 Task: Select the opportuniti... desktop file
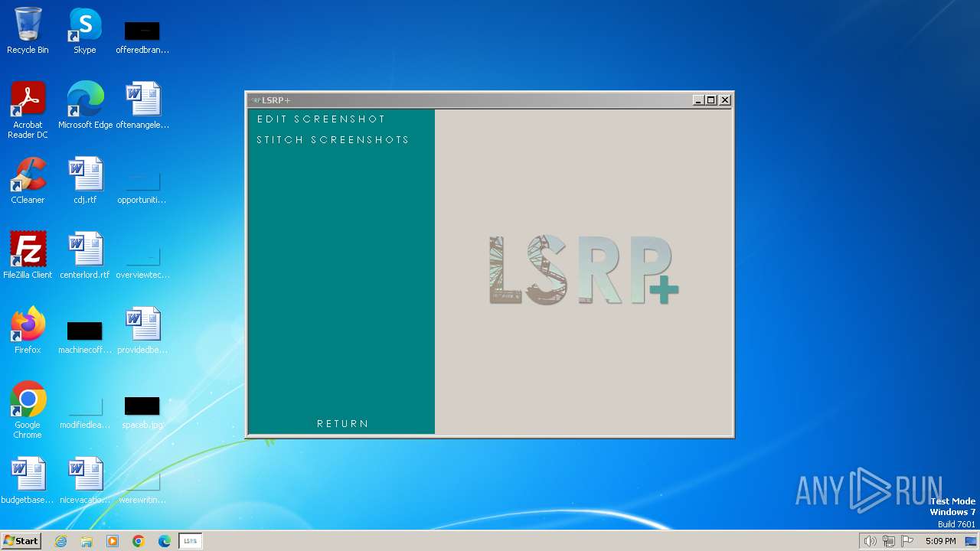point(142,187)
